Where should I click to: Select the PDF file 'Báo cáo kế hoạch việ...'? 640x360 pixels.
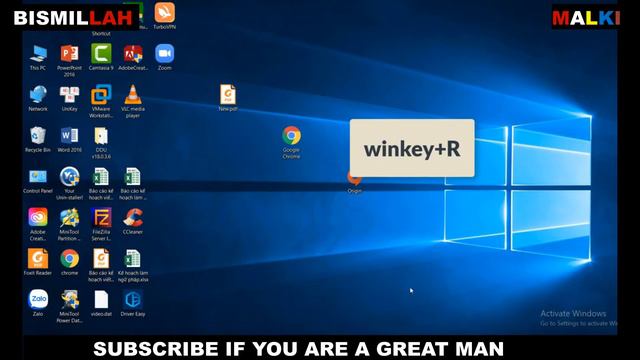tap(101, 259)
